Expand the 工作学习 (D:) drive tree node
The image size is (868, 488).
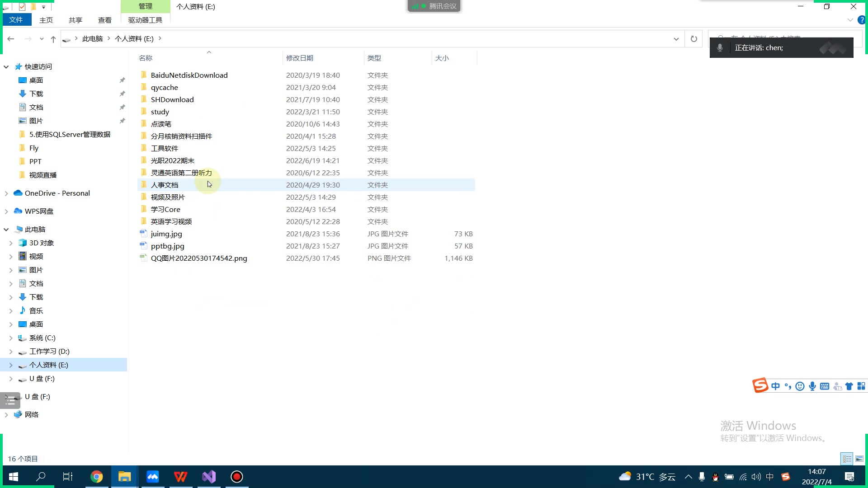[11, 352]
